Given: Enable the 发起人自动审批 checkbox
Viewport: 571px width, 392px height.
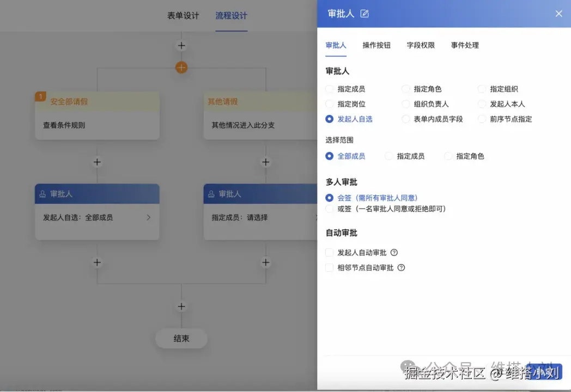Looking at the screenshot, I should coord(330,252).
